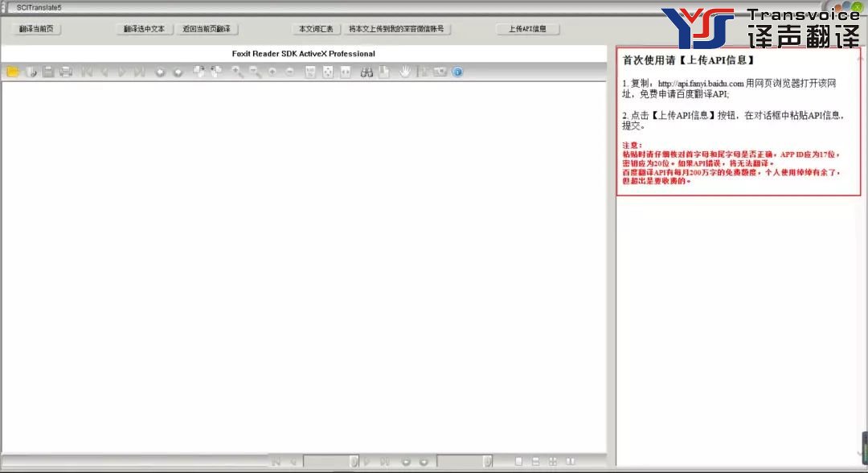Click the Save disk icon in Foxit toolbar
The height and width of the screenshot is (473, 868).
[48, 72]
